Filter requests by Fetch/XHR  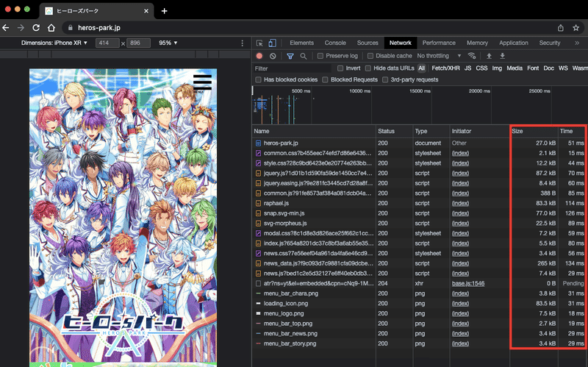point(445,68)
